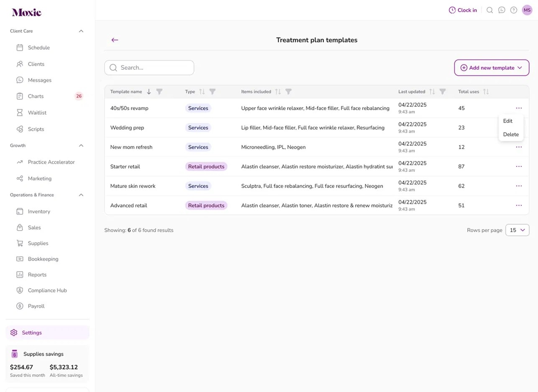Click the Moxie logo
The width and height of the screenshot is (538, 392).
click(x=27, y=12)
